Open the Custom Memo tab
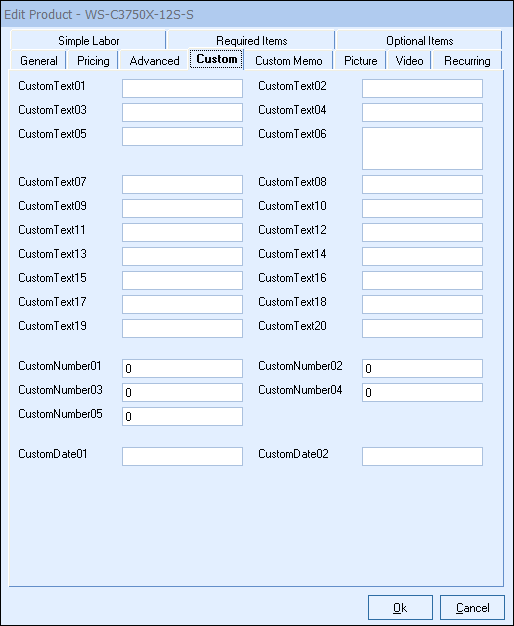Screen dimensions: 514x626 point(288,61)
